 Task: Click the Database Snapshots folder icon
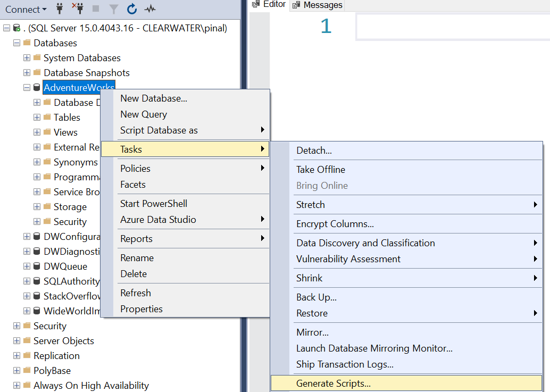click(37, 72)
